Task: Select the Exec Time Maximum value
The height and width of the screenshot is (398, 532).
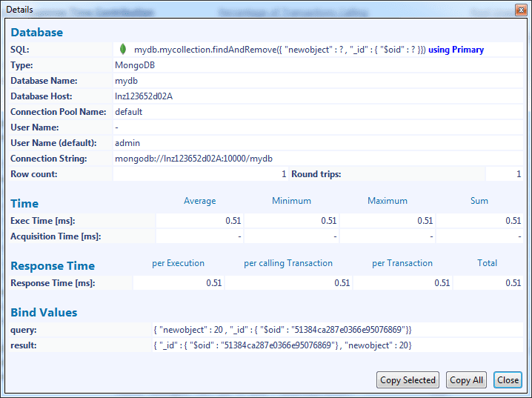Action: tap(425, 221)
